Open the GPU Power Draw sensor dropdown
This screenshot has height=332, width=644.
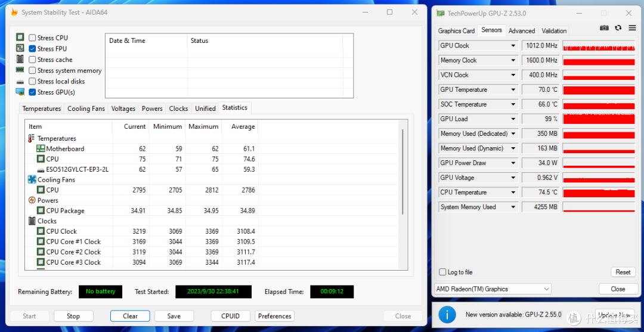point(513,163)
